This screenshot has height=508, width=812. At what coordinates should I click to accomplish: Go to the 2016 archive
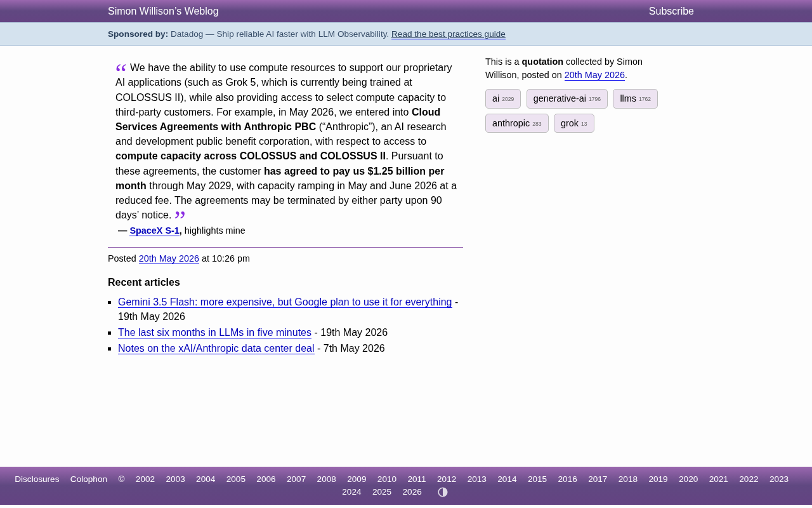[x=568, y=479]
